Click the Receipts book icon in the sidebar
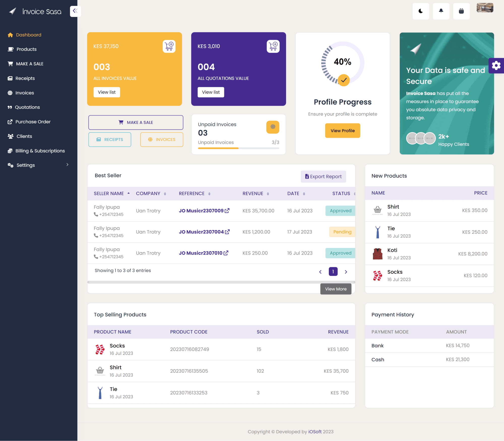Screen dimensions: 504x441 tap(10, 78)
